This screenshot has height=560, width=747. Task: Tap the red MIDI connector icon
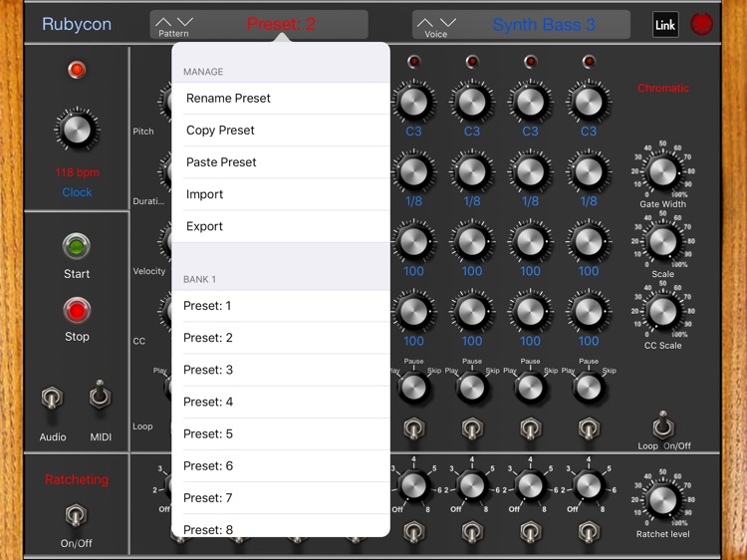[701, 24]
